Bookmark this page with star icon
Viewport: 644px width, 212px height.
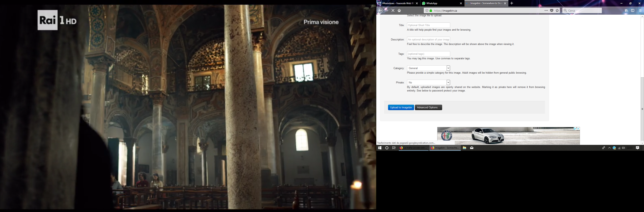tap(557, 11)
